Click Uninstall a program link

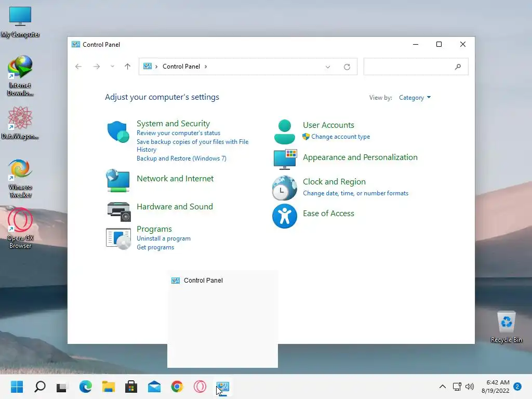(164, 238)
